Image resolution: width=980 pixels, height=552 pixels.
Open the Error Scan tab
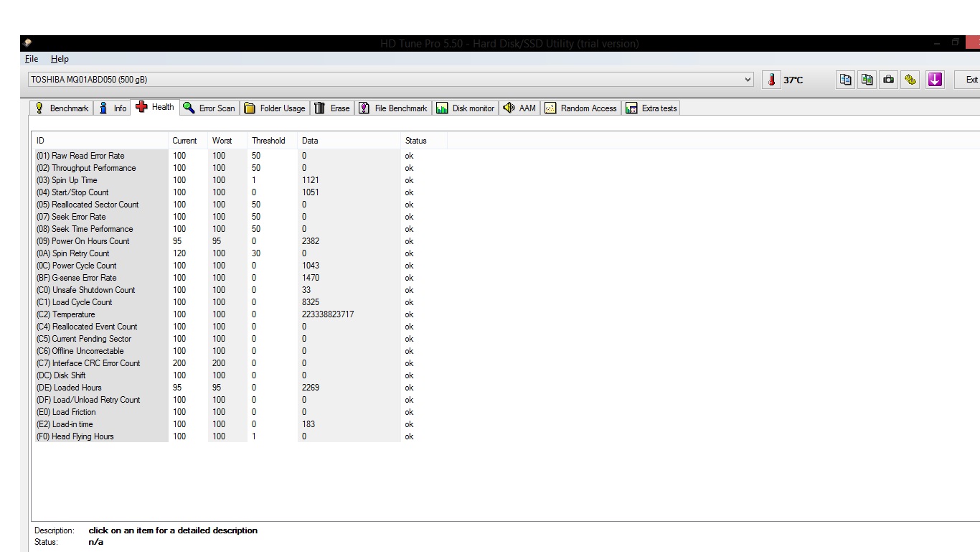[x=209, y=108]
